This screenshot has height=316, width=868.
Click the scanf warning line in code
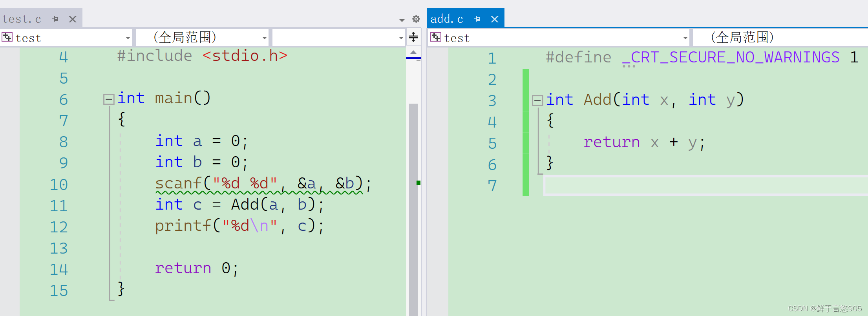point(259,184)
